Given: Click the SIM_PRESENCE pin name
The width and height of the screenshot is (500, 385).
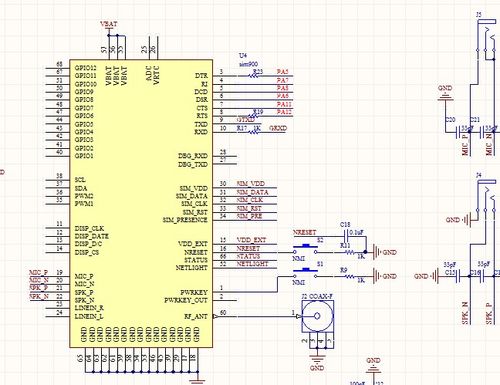Looking at the screenshot, I should pyautogui.click(x=185, y=220).
